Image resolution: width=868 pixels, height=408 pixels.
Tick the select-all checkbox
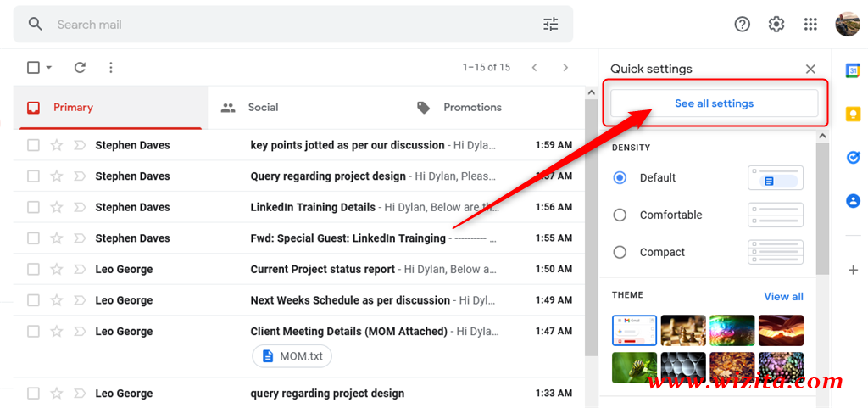(33, 68)
